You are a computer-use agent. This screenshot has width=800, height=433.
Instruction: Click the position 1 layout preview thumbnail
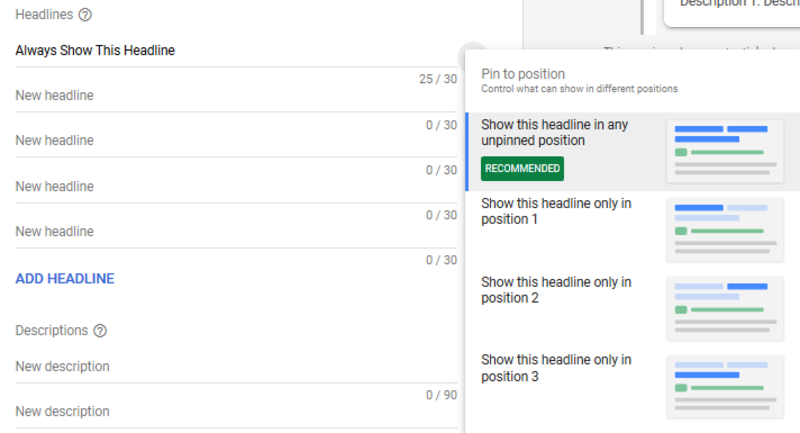click(725, 229)
